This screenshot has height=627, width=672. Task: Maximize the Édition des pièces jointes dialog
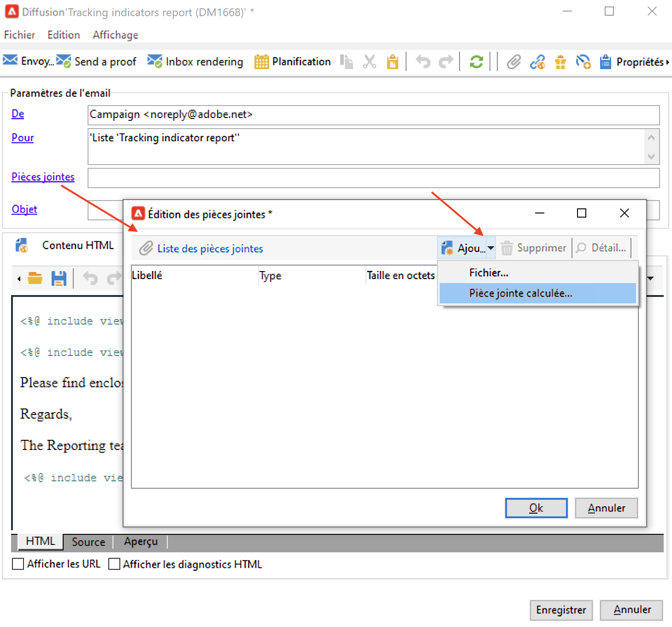click(582, 213)
